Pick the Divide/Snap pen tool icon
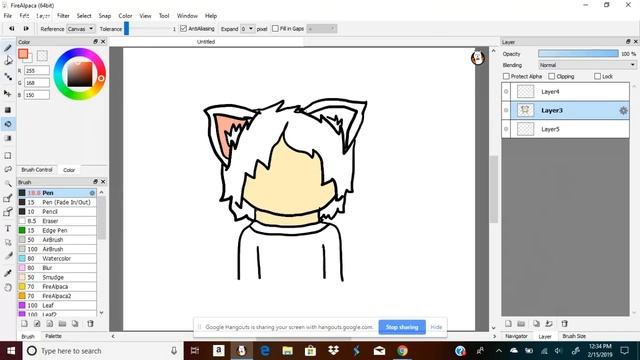The image size is (640, 360). click(8, 256)
